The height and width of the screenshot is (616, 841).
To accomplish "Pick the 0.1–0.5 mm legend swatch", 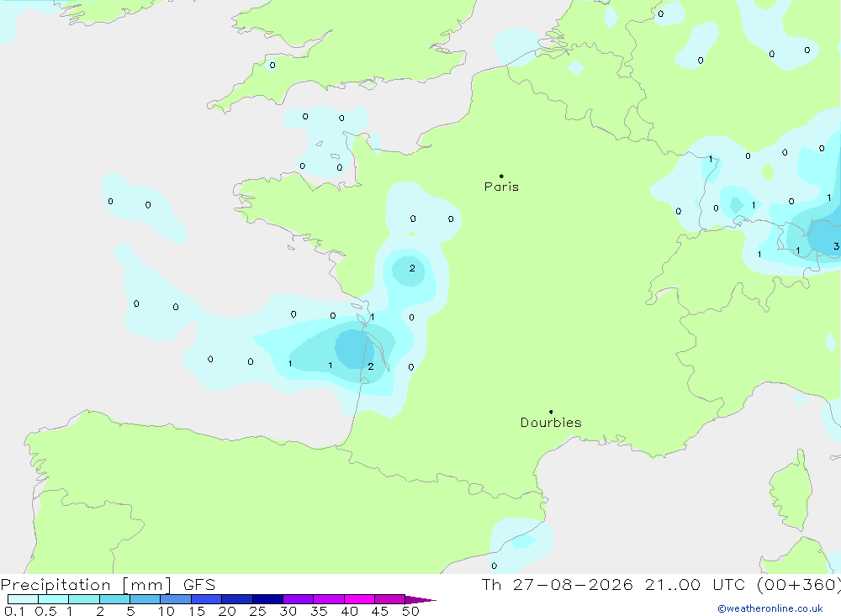I will coord(23,599).
